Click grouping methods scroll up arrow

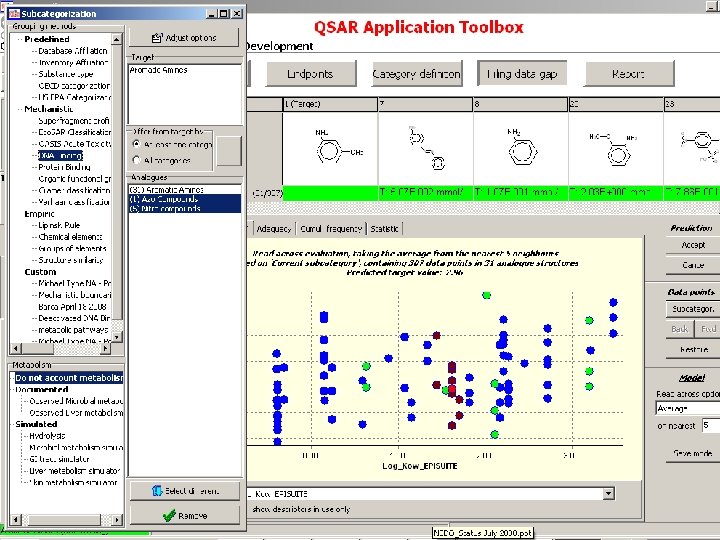tap(117, 39)
